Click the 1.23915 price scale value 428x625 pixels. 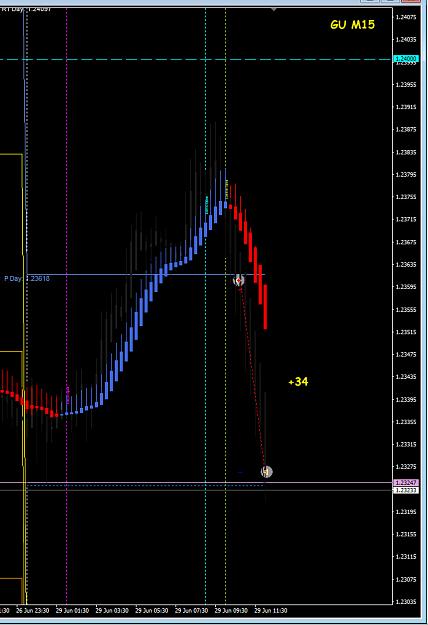click(406, 107)
